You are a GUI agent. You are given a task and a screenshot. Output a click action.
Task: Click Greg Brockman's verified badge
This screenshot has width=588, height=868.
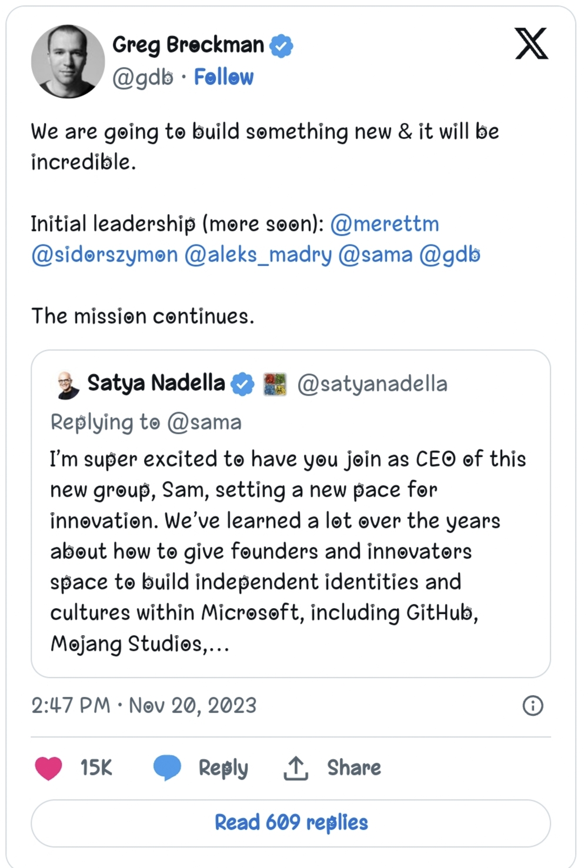[x=281, y=46]
